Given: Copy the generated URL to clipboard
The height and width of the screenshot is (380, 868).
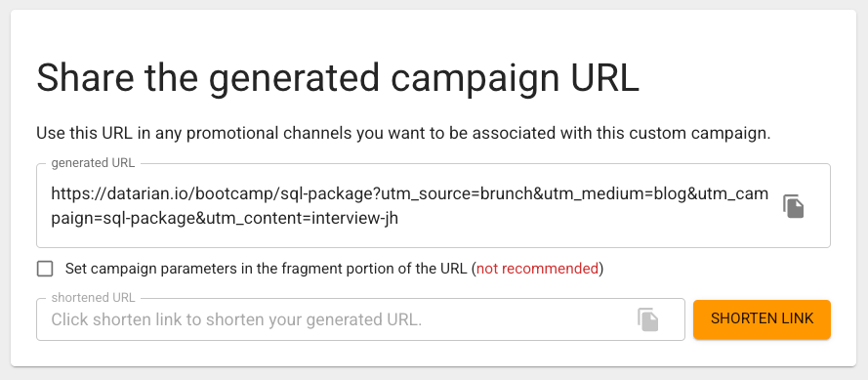Looking at the screenshot, I should (793, 206).
